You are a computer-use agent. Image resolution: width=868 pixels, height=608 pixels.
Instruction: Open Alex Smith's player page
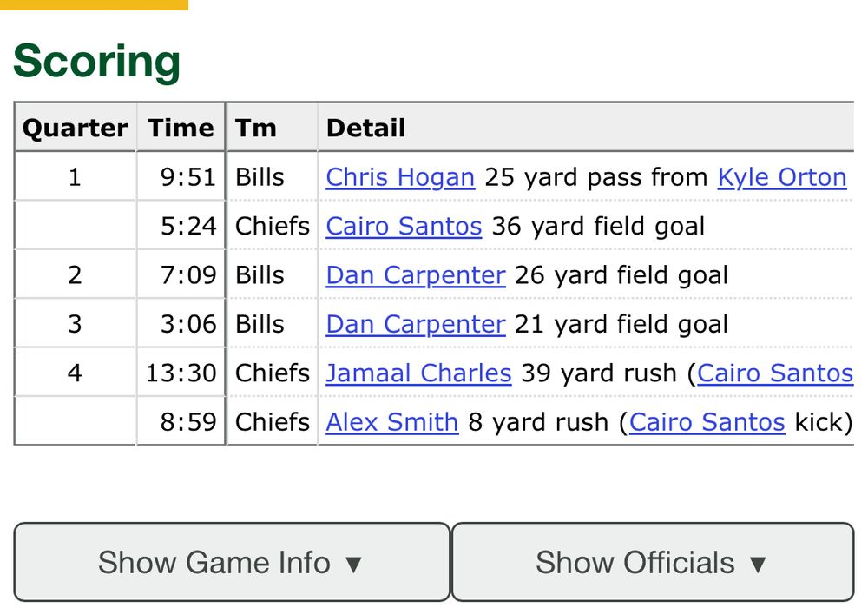pyautogui.click(x=391, y=422)
